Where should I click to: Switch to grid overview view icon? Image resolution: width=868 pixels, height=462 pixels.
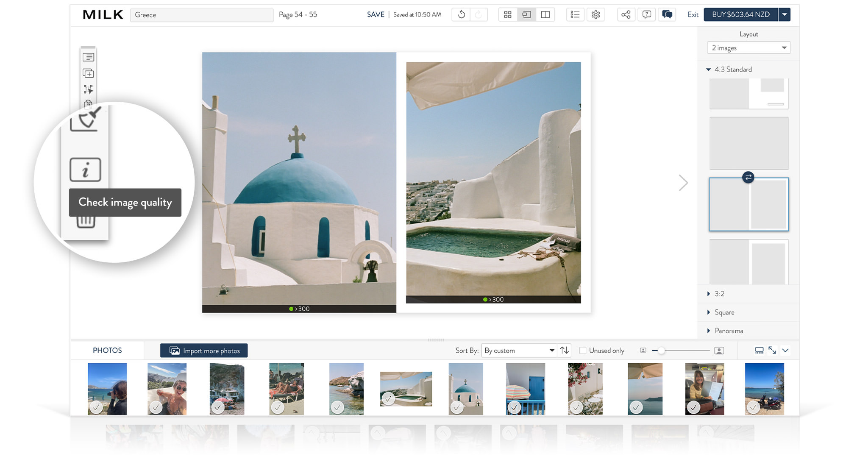(507, 15)
